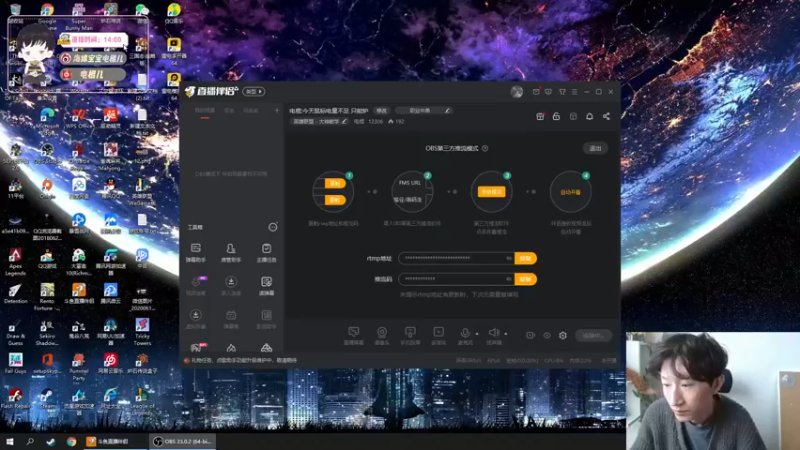Open the 弹幕助手 tool
Viewport: 800px width, 450px height.
[195, 253]
